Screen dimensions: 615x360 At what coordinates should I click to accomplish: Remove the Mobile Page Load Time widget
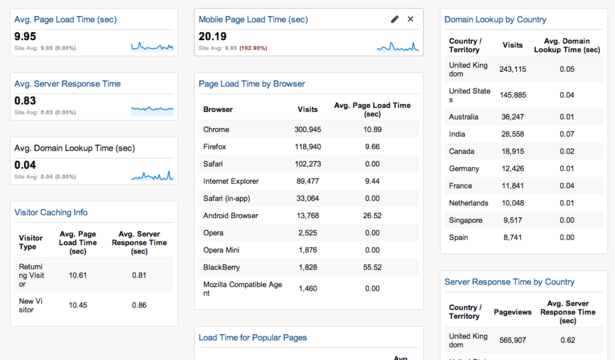410,19
